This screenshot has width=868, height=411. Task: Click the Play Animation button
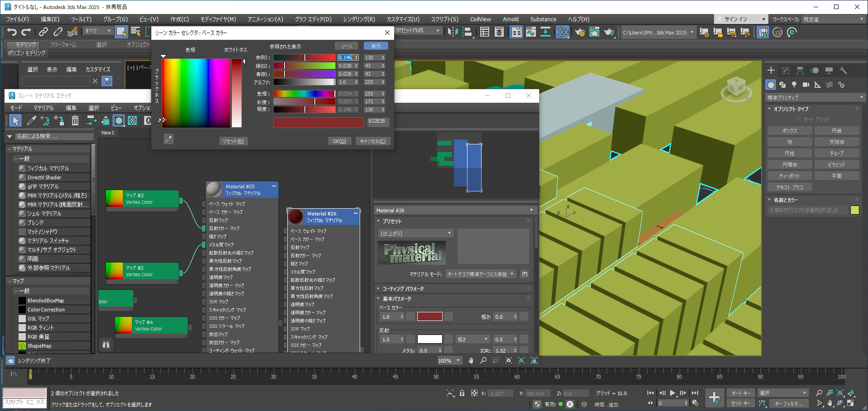pyautogui.click(x=673, y=393)
